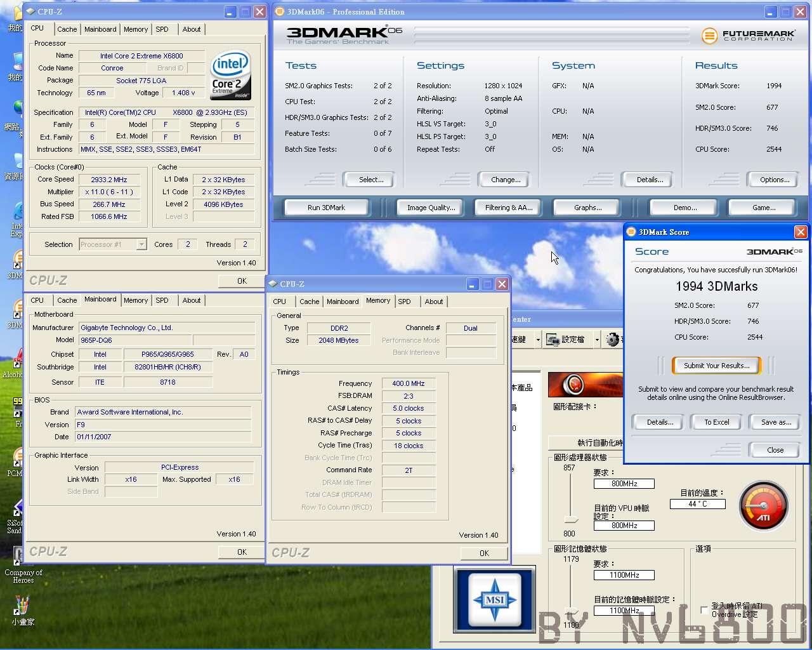Click the MSI logo thumbnail
The width and height of the screenshot is (812, 650).
tap(494, 599)
